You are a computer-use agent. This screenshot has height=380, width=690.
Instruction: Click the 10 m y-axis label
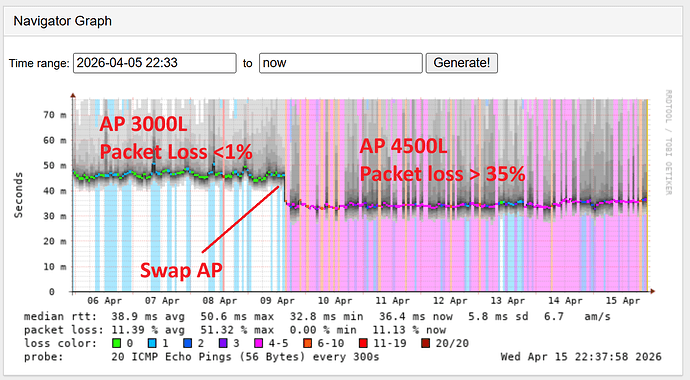(55, 267)
